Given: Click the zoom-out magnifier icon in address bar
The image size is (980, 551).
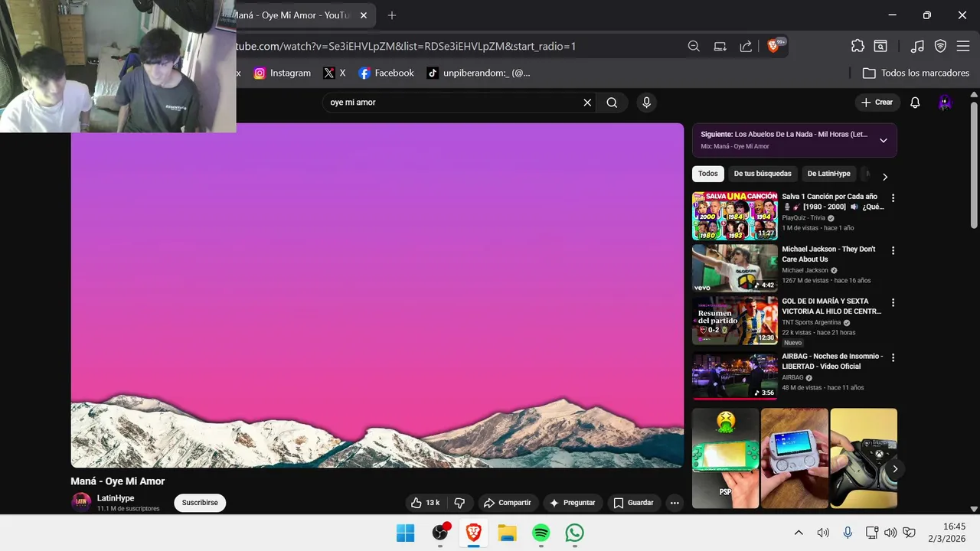Looking at the screenshot, I should (x=694, y=46).
